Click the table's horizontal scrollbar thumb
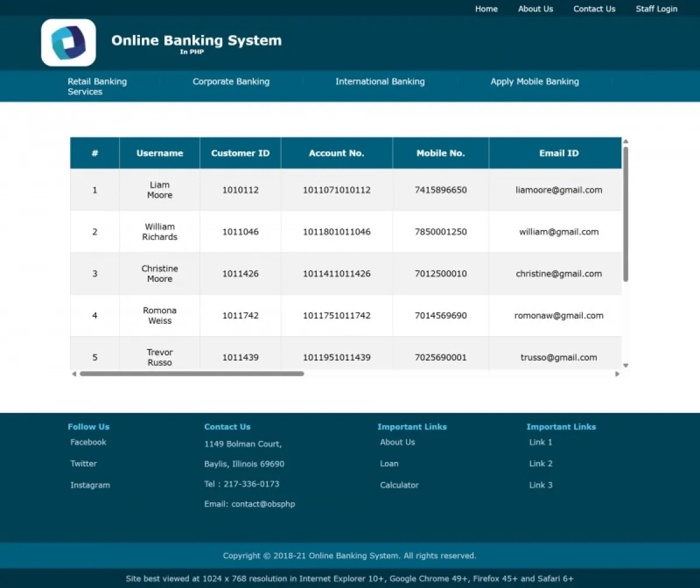 tap(192, 374)
